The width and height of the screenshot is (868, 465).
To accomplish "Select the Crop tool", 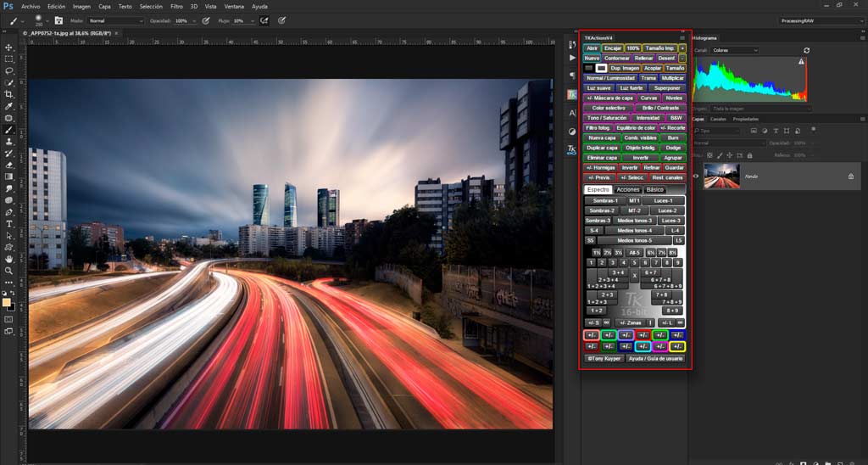I will click(x=8, y=95).
